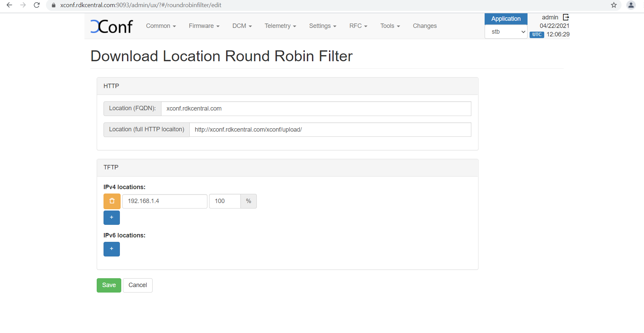This screenshot has width=644, height=333.
Task: Delete the 192.168.1.4 IPv4 location entry
Action: click(112, 201)
